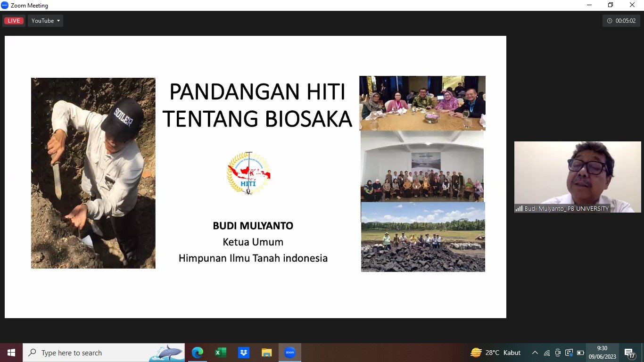Screen dimensions: 644x362
Task: Open File Explorer from the taskbar
Action: (267, 353)
